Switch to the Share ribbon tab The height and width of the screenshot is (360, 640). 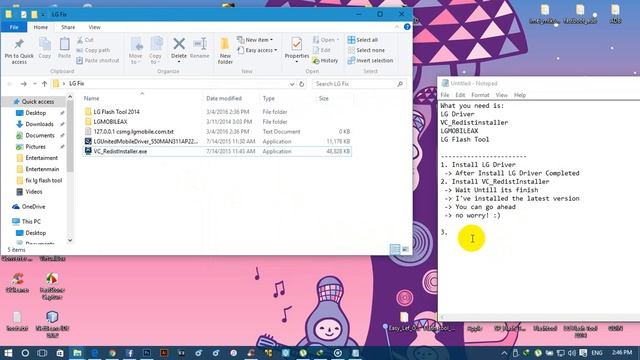point(68,27)
